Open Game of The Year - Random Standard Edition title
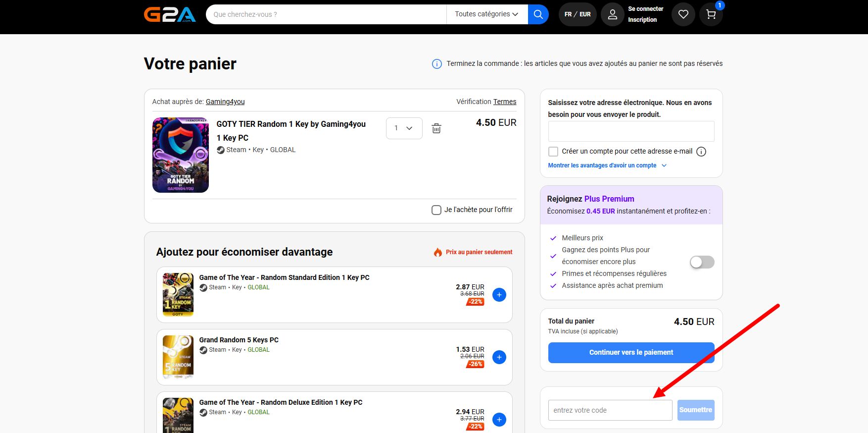The height and width of the screenshot is (433, 868). (x=285, y=277)
